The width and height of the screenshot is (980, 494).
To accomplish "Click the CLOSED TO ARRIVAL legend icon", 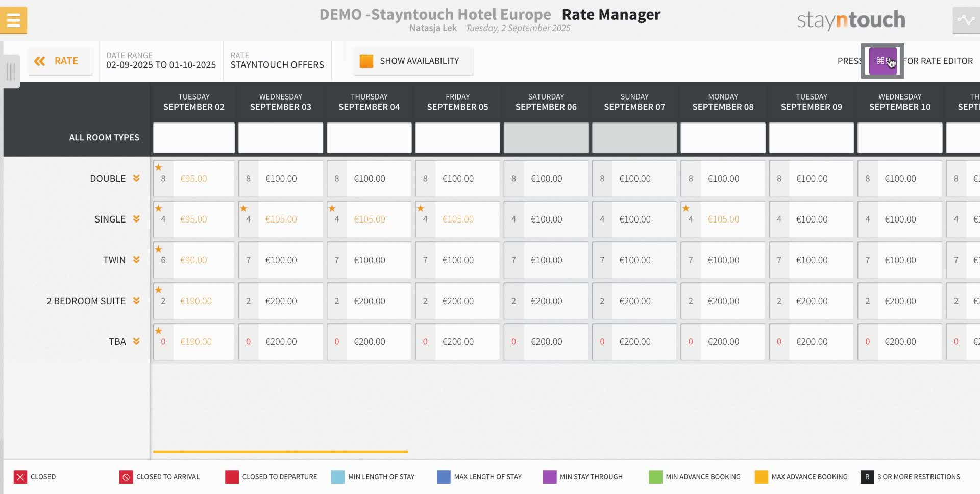I will (x=126, y=477).
